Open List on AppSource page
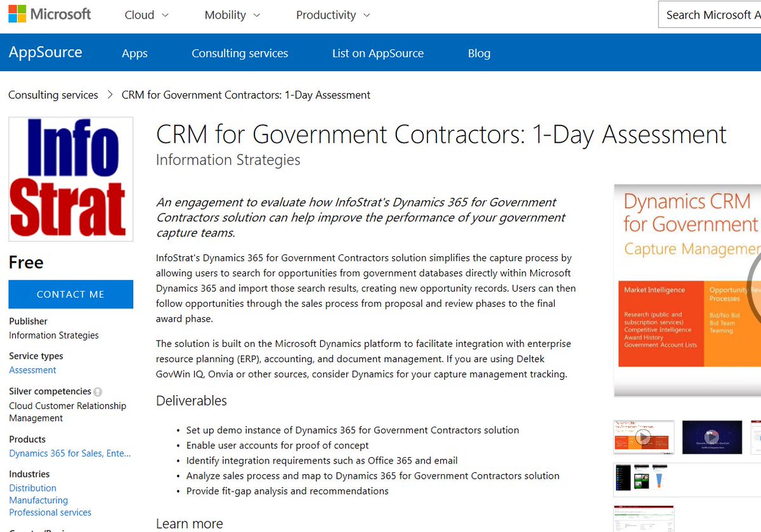The image size is (761, 532). [378, 53]
